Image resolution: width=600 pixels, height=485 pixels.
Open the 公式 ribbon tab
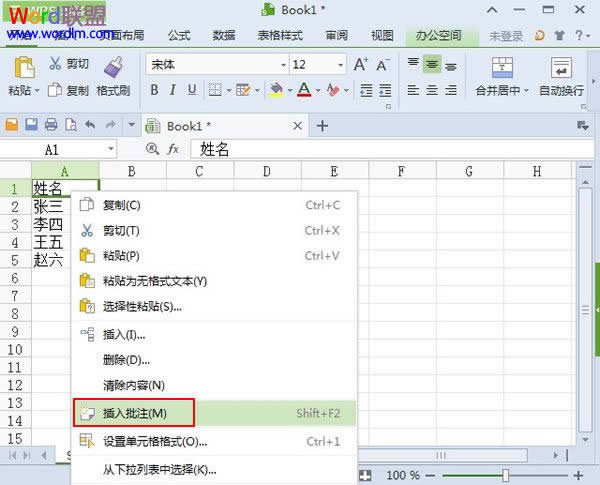[179, 35]
